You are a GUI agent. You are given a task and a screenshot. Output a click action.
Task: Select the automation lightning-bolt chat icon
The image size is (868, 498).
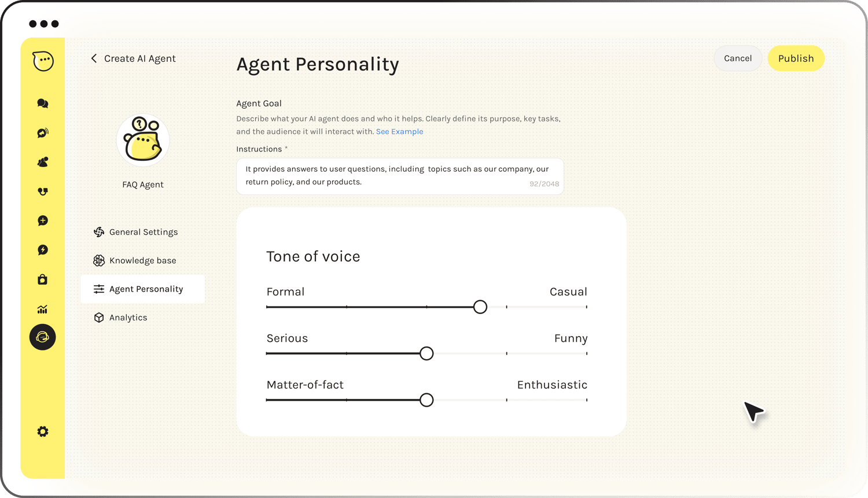pyautogui.click(x=42, y=250)
